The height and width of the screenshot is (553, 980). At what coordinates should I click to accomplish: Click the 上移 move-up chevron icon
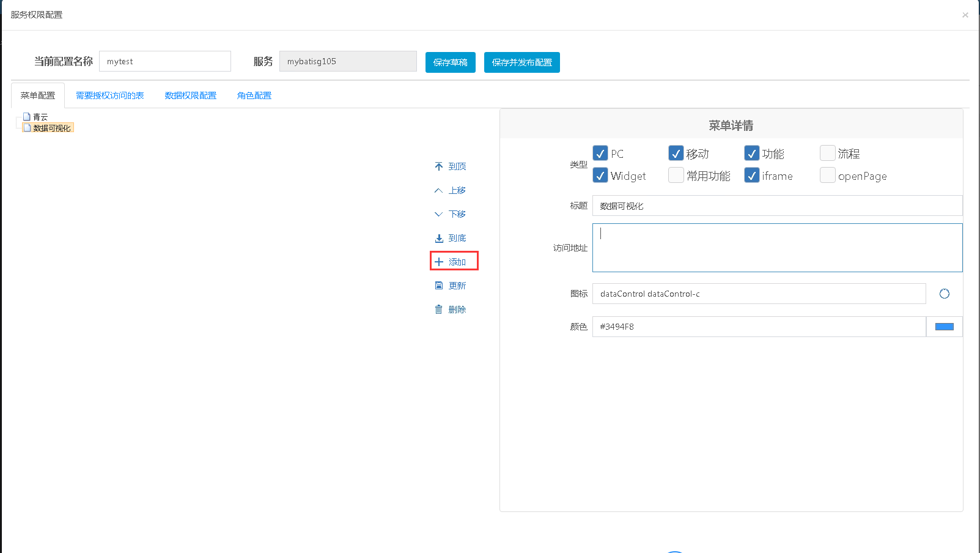coord(438,190)
